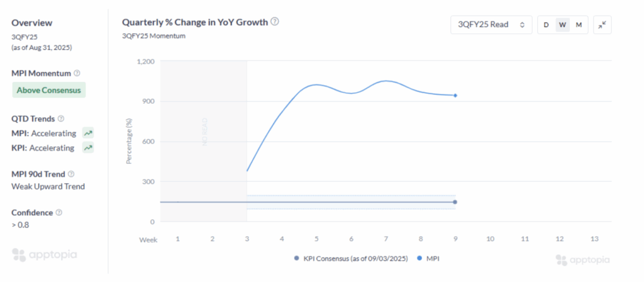Click QTD Trends help icon
This screenshot has width=644, height=282.
click(62, 119)
